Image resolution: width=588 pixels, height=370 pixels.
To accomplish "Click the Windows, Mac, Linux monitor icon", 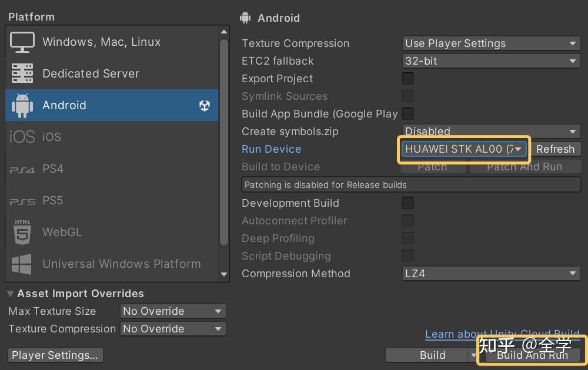I will (x=22, y=42).
